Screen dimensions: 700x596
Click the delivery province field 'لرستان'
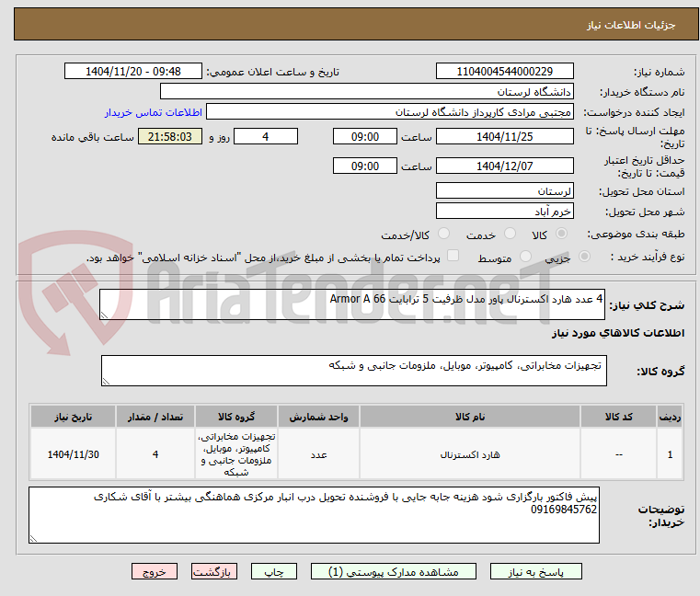504,190
